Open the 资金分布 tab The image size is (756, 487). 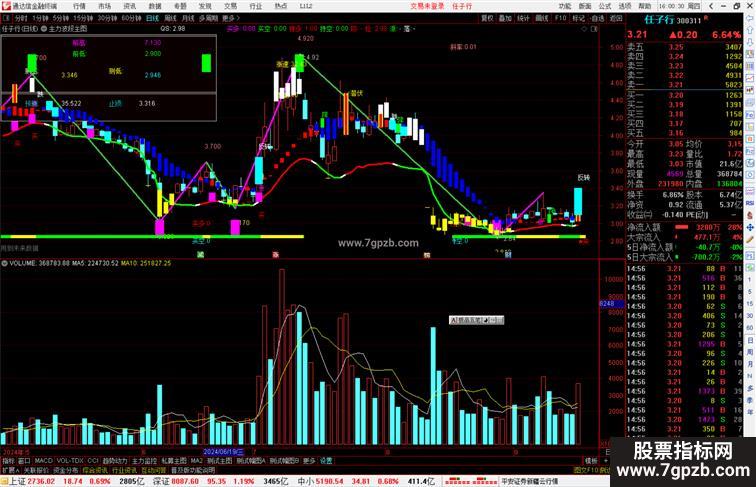tap(65, 470)
